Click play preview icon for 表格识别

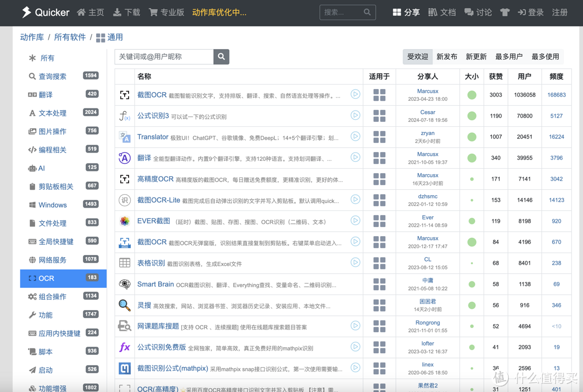[355, 263]
